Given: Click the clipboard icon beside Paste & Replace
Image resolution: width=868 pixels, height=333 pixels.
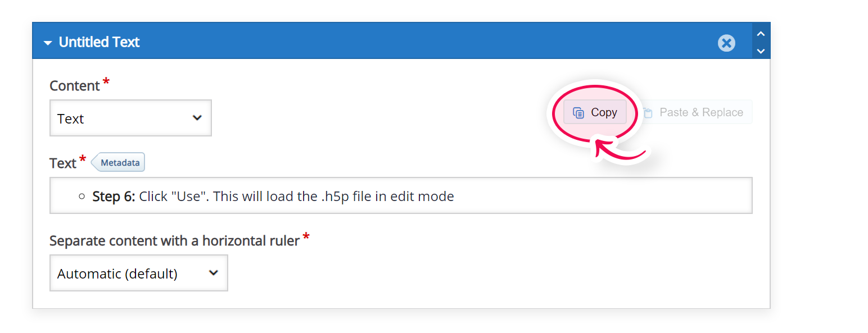Looking at the screenshot, I should click(x=648, y=113).
